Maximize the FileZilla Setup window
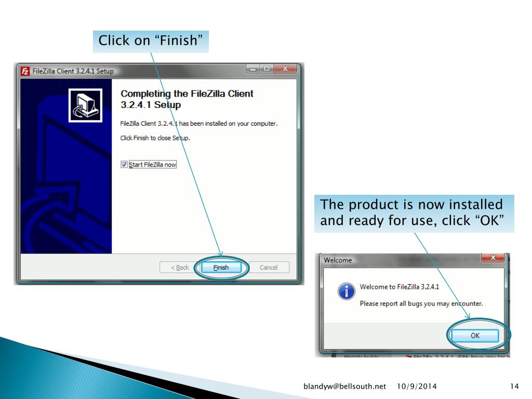The height and width of the screenshot is (399, 532). [267, 69]
